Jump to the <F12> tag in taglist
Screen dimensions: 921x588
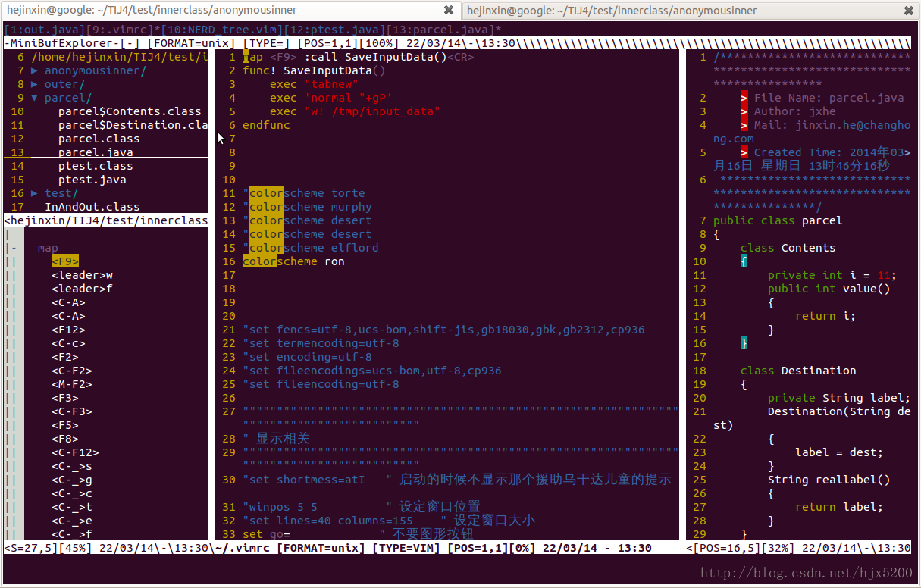68,330
